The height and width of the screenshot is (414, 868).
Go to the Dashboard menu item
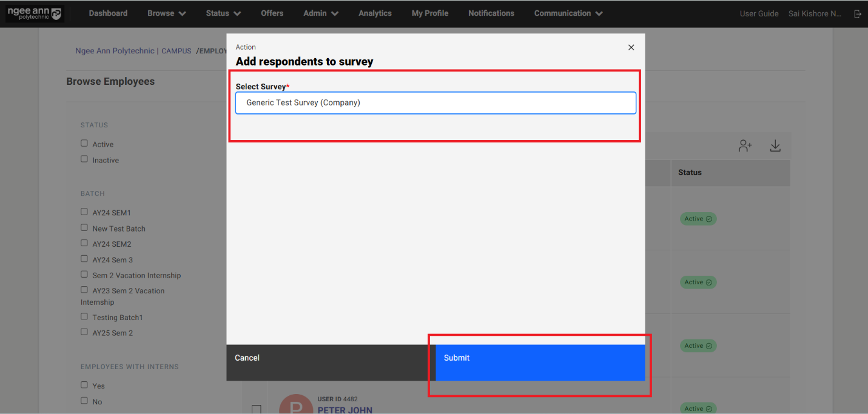pos(108,13)
